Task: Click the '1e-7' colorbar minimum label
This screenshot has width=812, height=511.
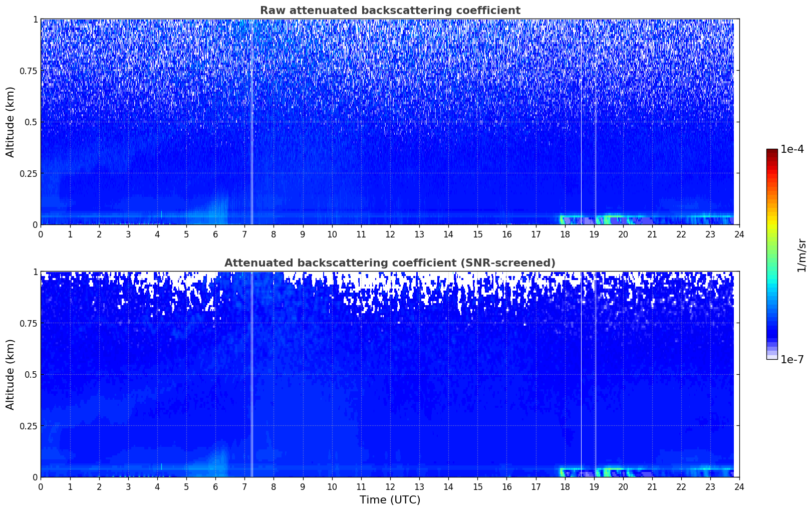Action: (792, 360)
